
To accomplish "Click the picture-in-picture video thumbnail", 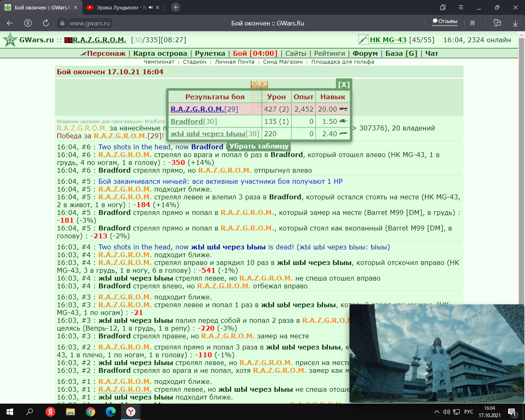I will click(x=436, y=354).
